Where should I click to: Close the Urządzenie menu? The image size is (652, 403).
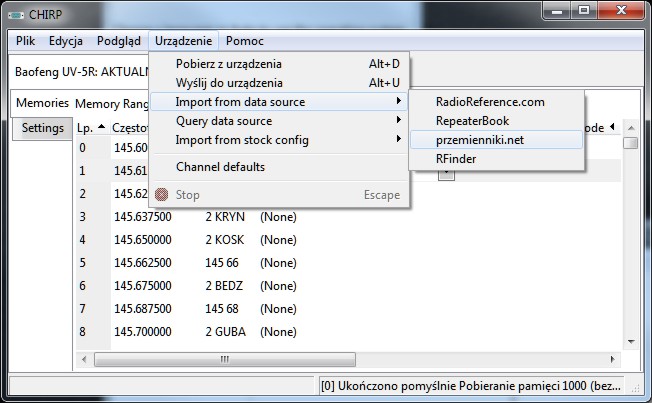[183, 41]
